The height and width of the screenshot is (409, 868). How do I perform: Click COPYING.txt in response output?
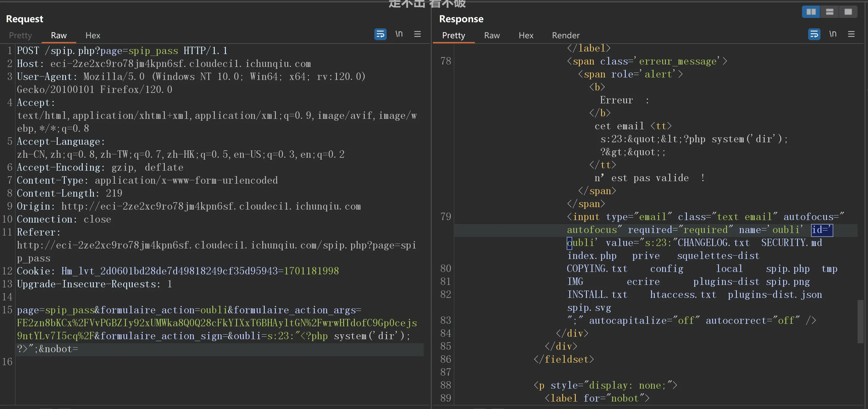(x=597, y=269)
